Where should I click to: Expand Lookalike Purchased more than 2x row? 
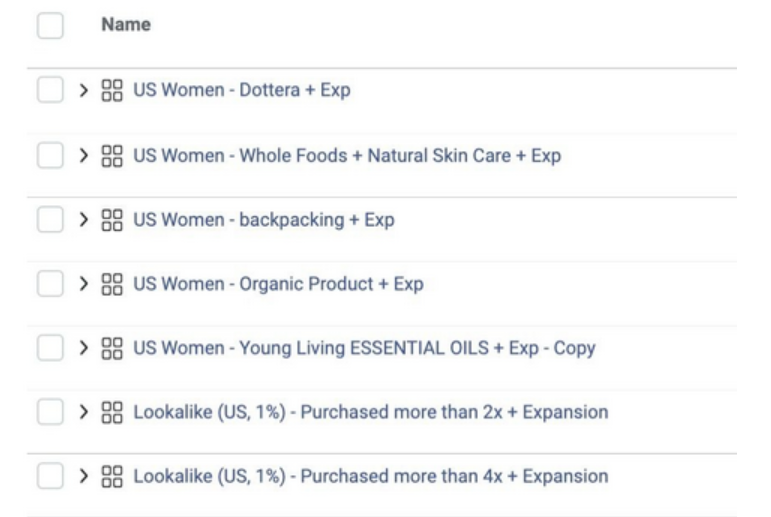[x=84, y=412]
